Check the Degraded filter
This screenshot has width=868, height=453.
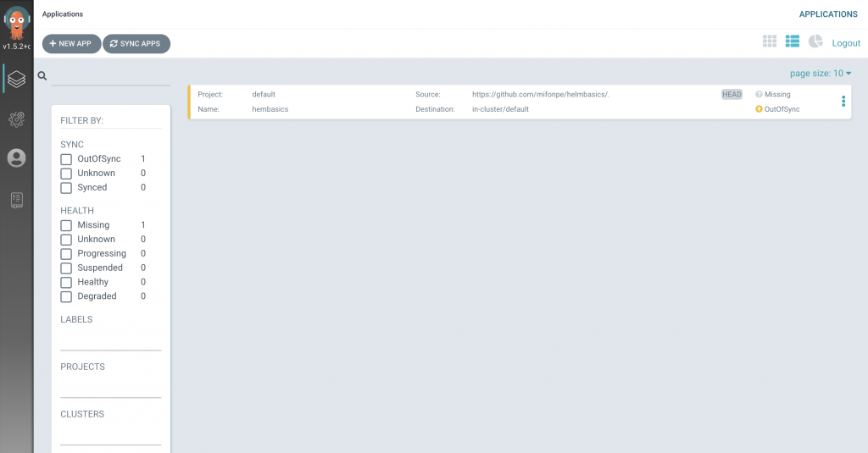tap(66, 297)
